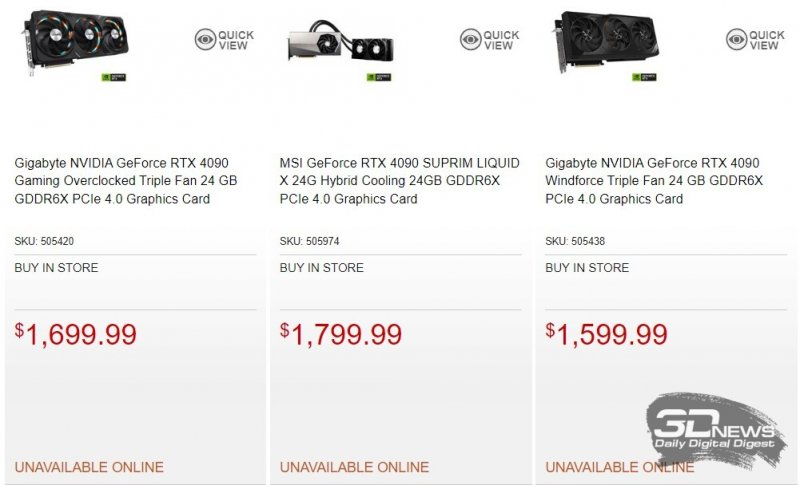This screenshot has height=485, width=800.
Task: Click Unavailable Online for Gigabyte Gaming card
Action: click(89, 467)
